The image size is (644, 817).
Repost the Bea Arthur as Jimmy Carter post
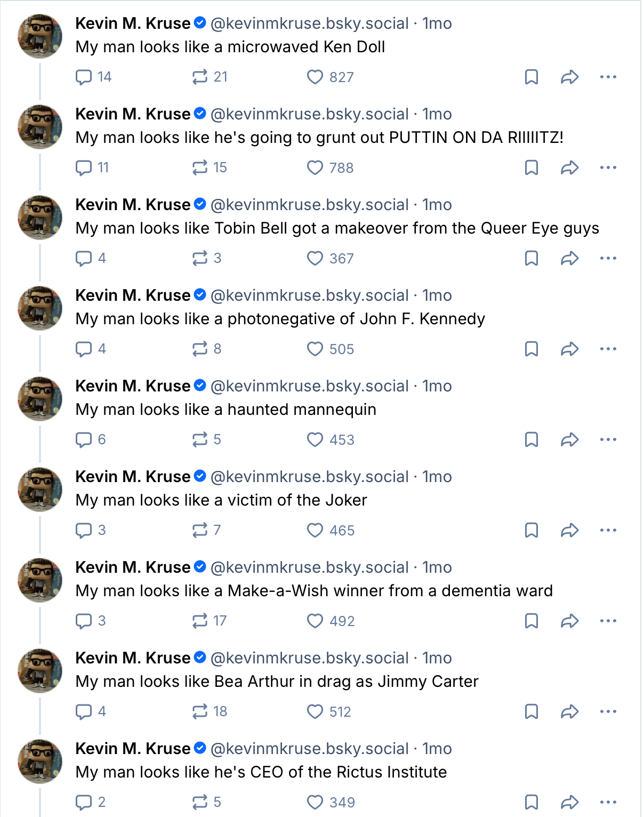pos(200,712)
